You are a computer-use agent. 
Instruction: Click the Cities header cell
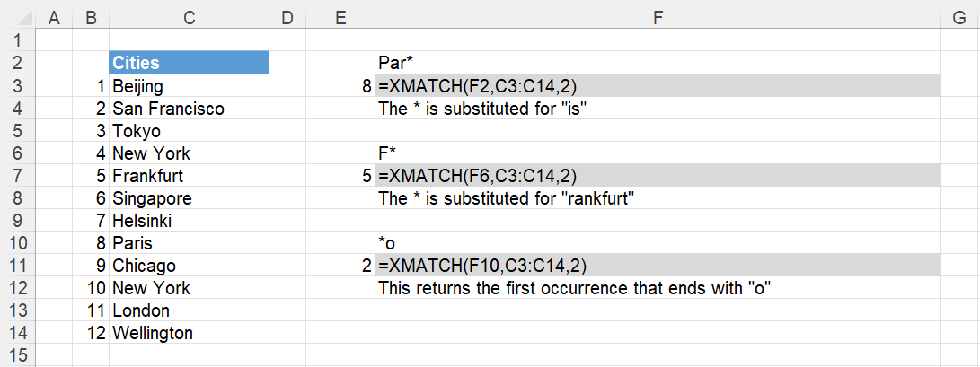pos(189,63)
